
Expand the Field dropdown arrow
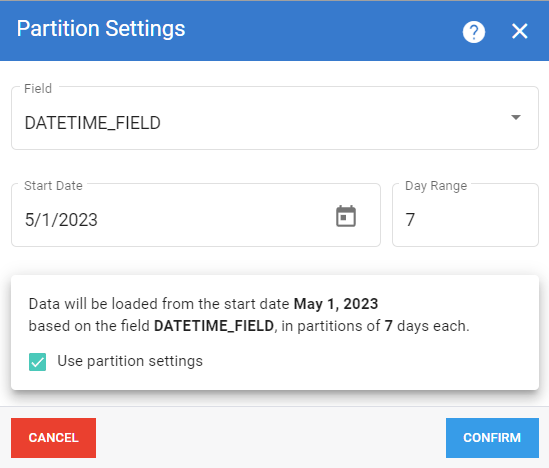(x=515, y=117)
